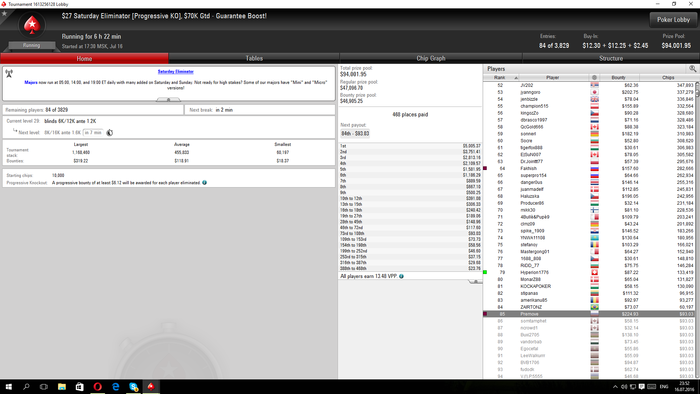Image resolution: width=700 pixels, height=394 pixels.
Task: Click the 84th next payout box
Action: [x=355, y=133]
